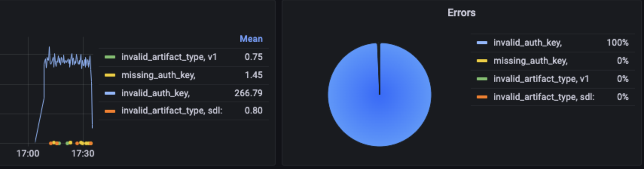Toggle invalid_auth_key series label in Mean legend
Image resolution: width=644 pixels, height=169 pixels.
(155, 93)
